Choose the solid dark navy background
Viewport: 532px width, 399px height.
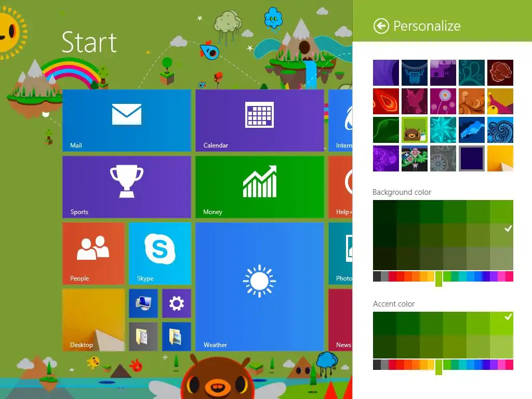(x=472, y=158)
